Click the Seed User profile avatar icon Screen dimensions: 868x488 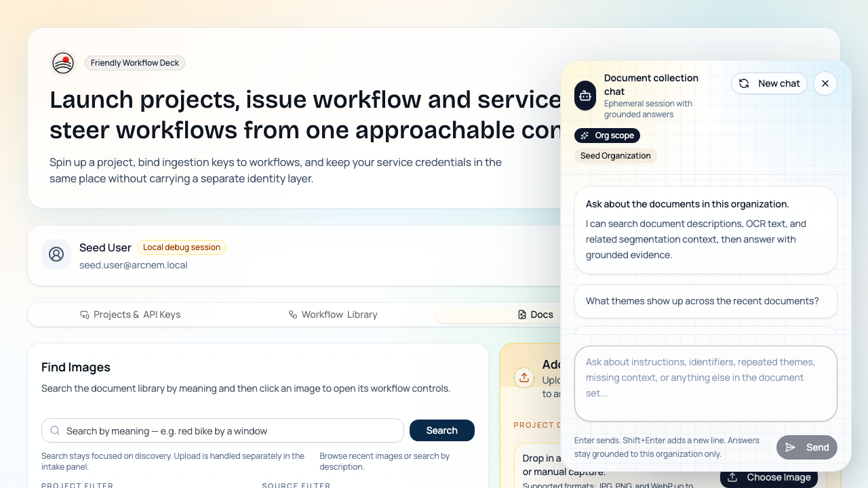pyautogui.click(x=56, y=254)
